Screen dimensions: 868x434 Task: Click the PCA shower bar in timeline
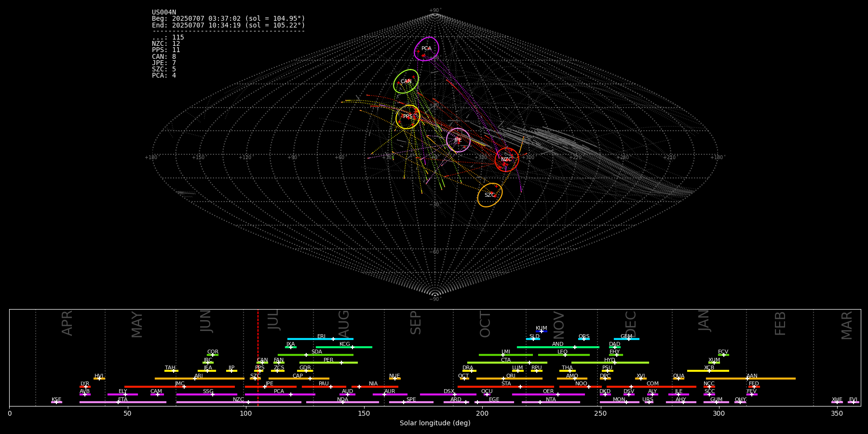tap(280, 394)
